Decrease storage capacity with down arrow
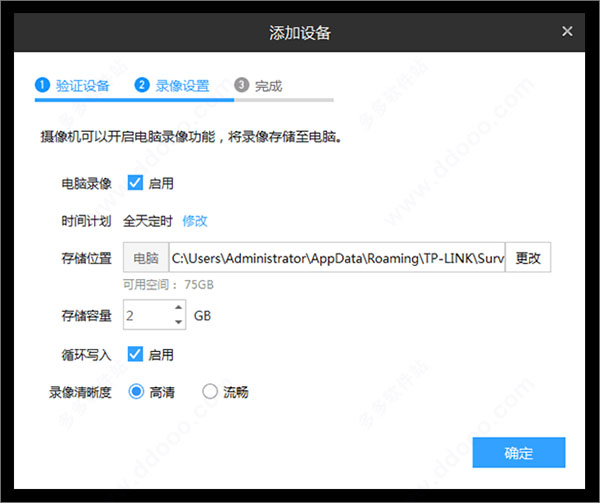 pos(178,322)
